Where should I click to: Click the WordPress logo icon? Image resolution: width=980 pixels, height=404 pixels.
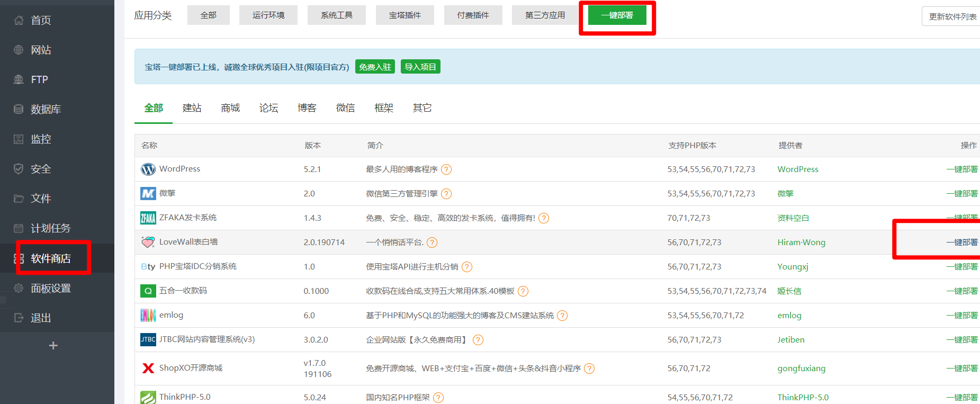(148, 169)
